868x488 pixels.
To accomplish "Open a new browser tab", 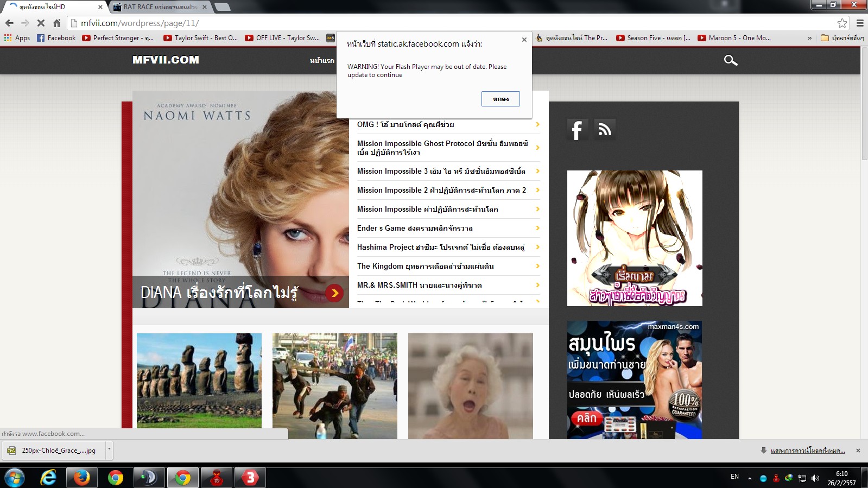I will tap(223, 7).
